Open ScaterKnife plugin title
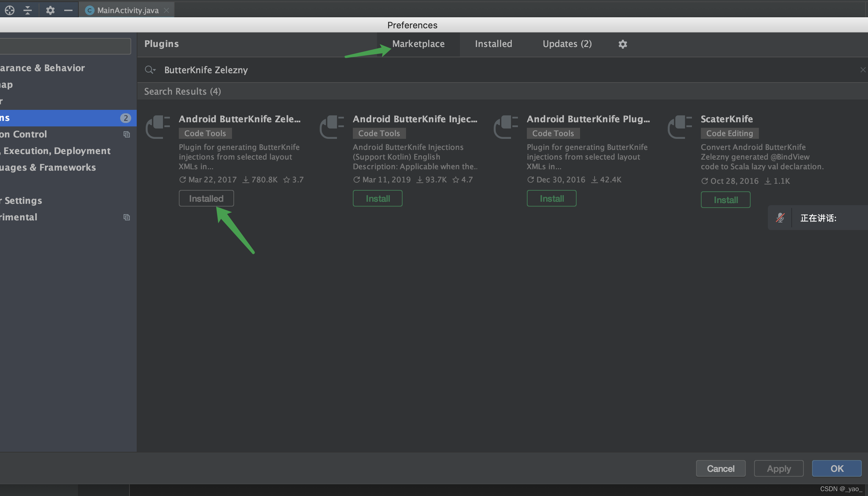The height and width of the screenshot is (496, 868). (x=727, y=119)
